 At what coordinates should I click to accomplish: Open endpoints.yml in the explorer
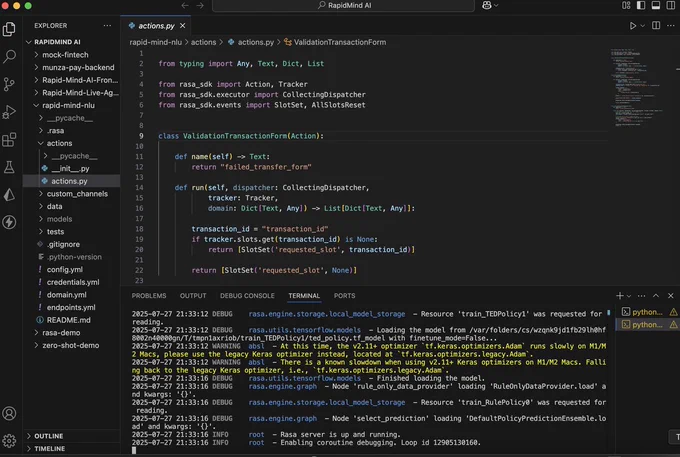pyautogui.click(x=72, y=307)
